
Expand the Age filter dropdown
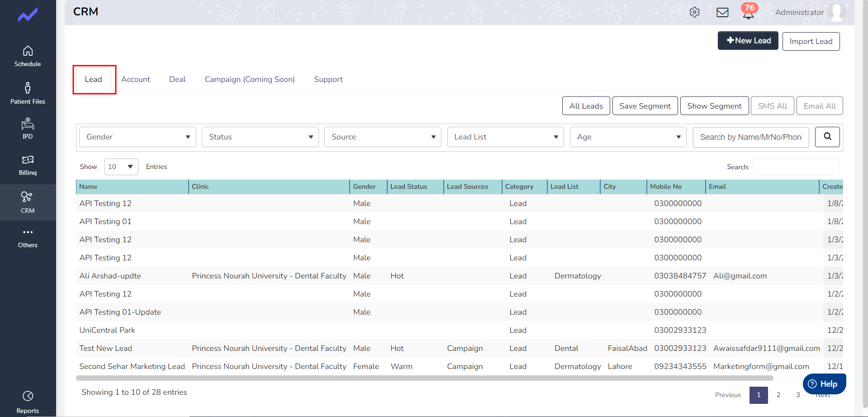pyautogui.click(x=628, y=137)
